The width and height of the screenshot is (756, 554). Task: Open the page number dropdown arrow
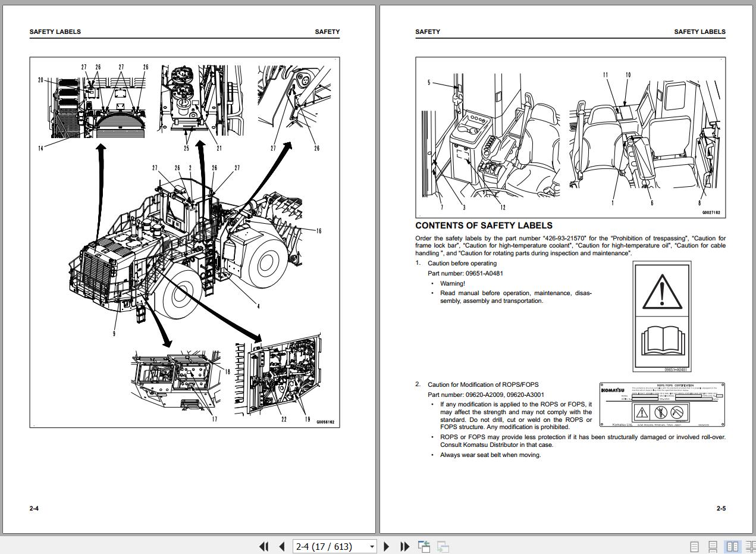[372, 546]
